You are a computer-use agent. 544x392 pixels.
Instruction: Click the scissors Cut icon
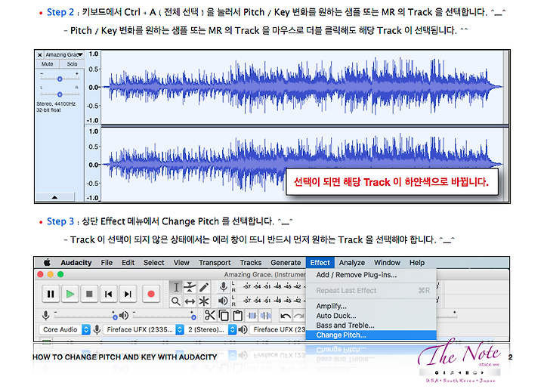(210, 315)
